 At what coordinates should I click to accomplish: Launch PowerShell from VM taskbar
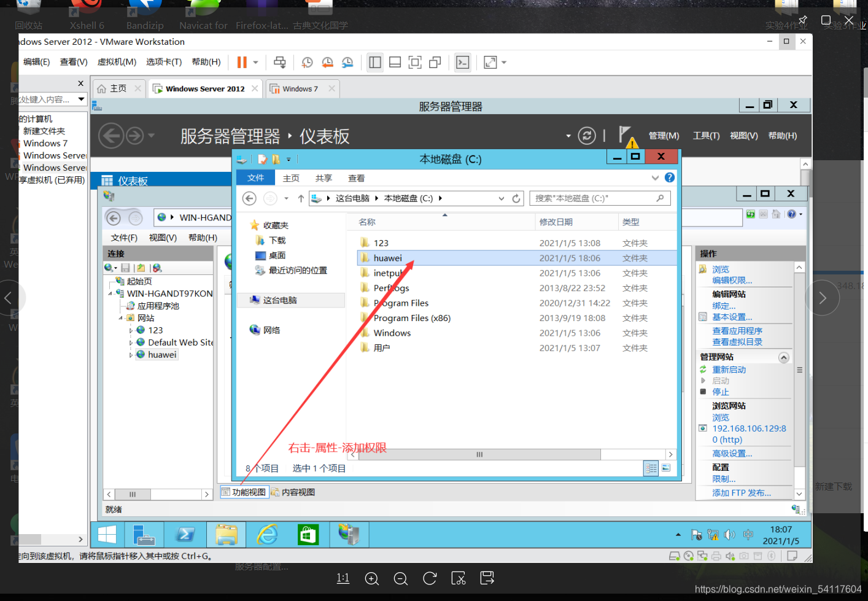185,535
